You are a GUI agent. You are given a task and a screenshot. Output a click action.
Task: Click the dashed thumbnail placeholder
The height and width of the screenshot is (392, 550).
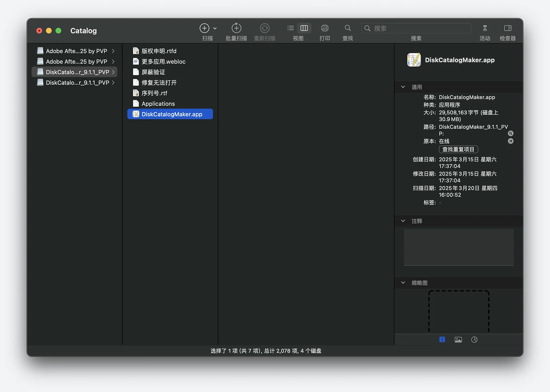[x=459, y=311]
